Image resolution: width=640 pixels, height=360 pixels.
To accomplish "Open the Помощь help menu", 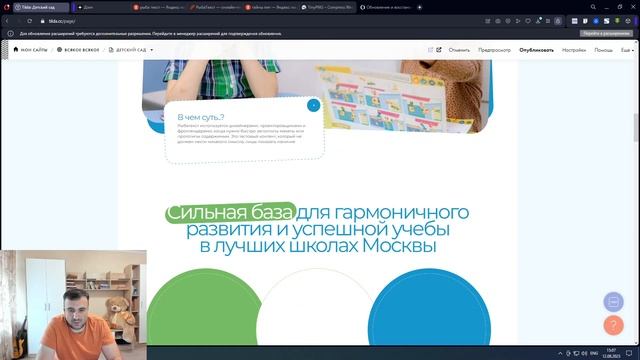I will tap(603, 50).
